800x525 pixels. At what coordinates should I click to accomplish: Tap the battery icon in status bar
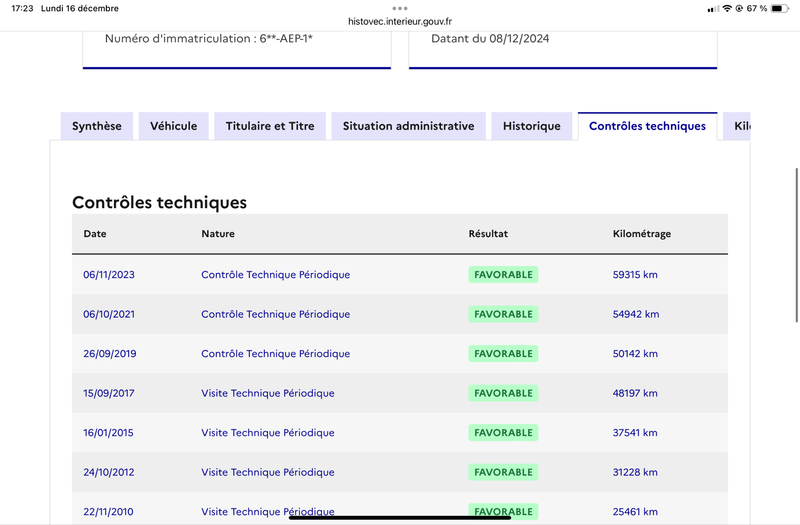[x=780, y=8]
